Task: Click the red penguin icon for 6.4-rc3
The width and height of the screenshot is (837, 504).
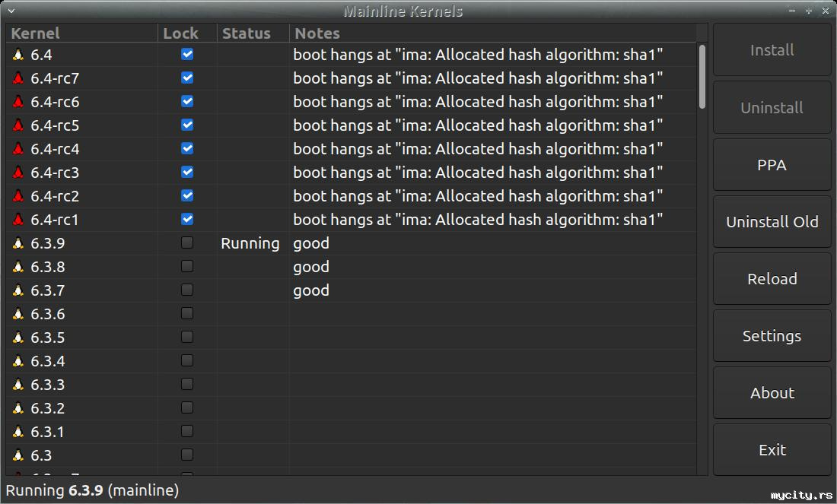Action: click(x=18, y=173)
